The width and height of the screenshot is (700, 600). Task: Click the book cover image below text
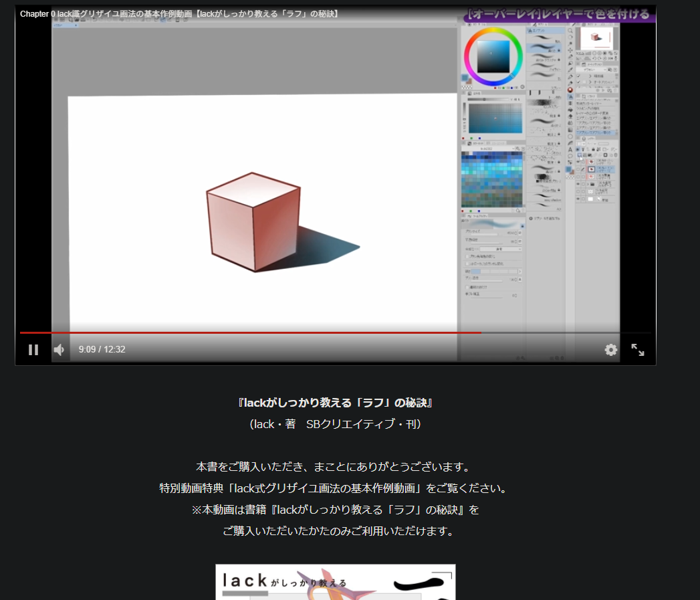(335, 582)
